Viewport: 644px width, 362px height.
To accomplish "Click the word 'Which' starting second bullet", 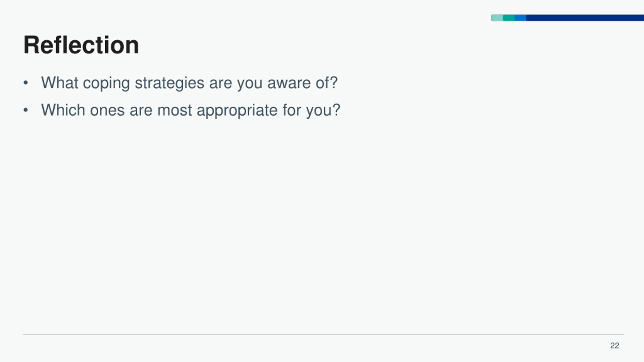I will (63, 110).
